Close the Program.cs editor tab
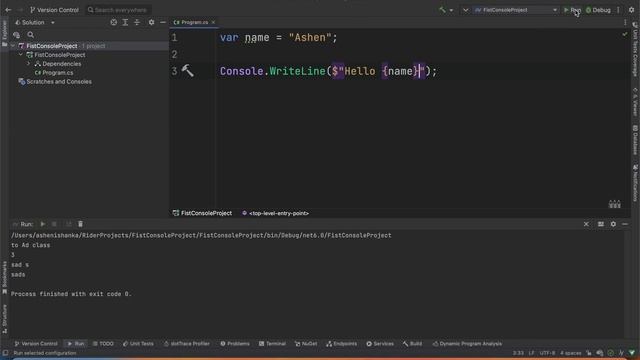The height and width of the screenshot is (360, 640). (x=213, y=22)
